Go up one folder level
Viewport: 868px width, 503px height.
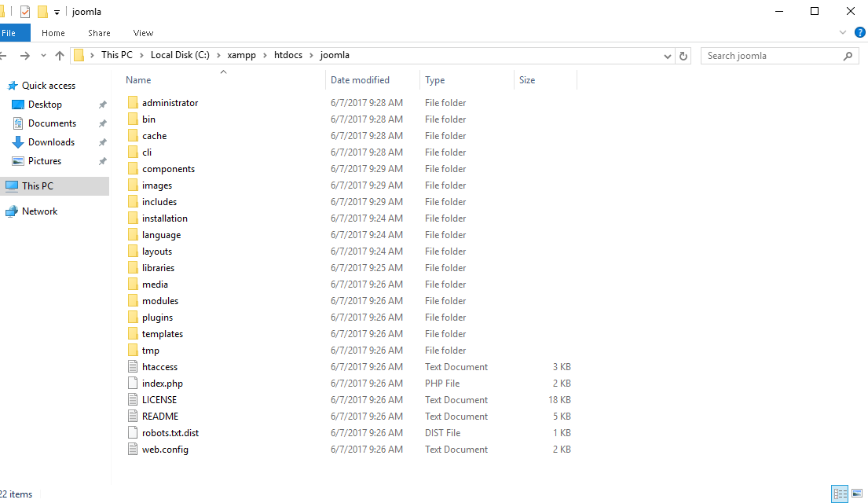pyautogui.click(x=60, y=55)
